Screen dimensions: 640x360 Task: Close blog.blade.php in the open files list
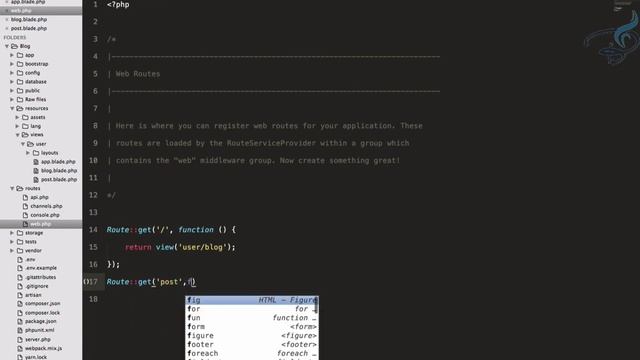coord(7,20)
